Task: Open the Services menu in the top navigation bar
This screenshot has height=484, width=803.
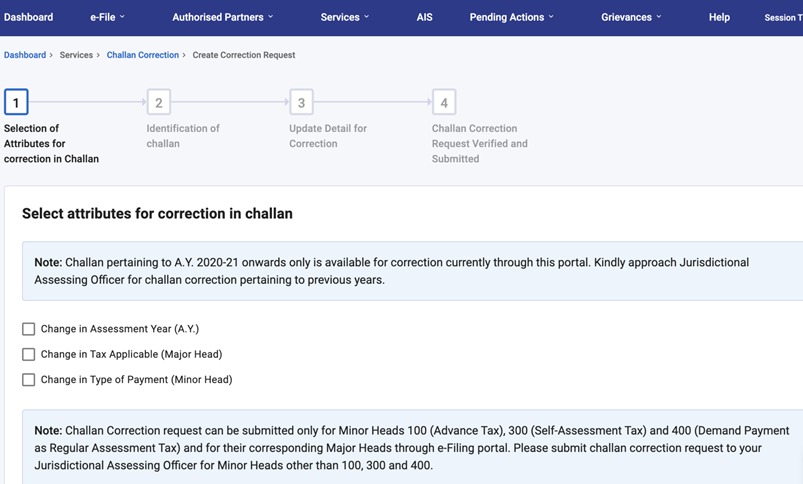Action: click(x=344, y=17)
